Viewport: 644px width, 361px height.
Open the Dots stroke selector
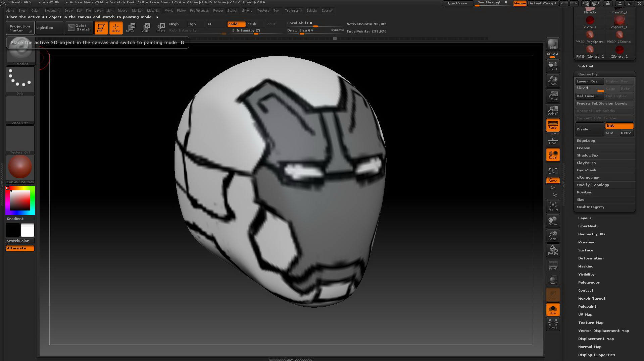[x=20, y=81]
